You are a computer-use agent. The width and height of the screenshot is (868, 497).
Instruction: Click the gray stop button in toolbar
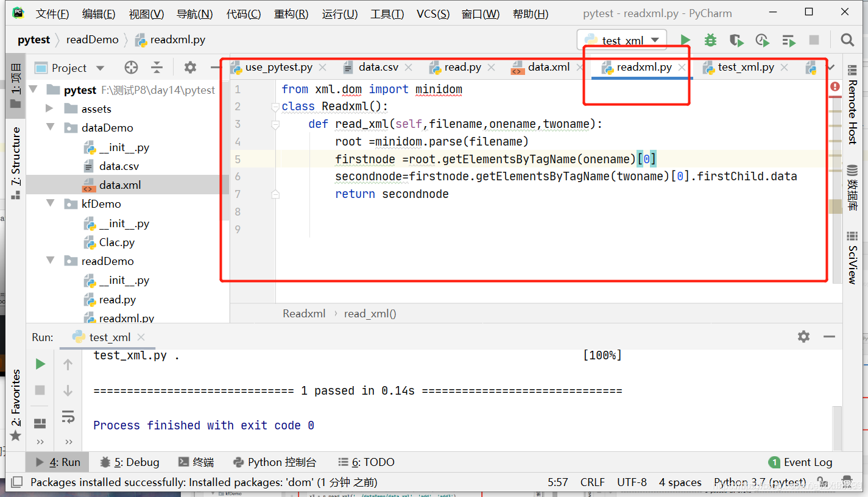[814, 40]
